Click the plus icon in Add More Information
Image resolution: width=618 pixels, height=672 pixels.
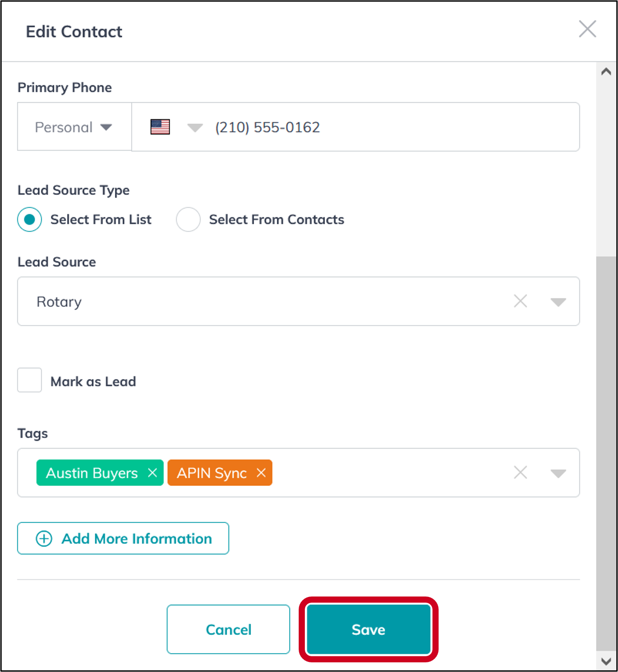click(x=44, y=538)
